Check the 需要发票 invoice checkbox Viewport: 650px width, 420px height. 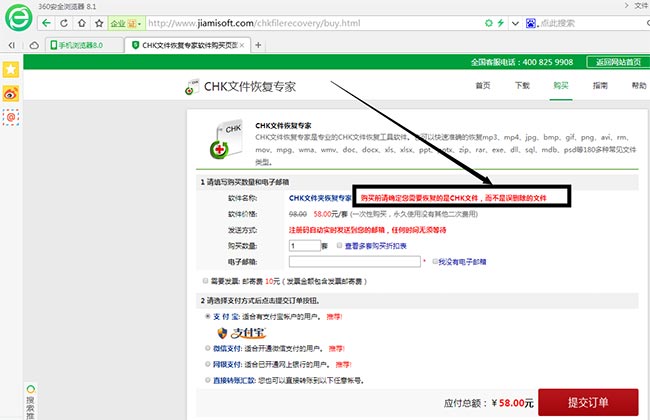coord(205,281)
